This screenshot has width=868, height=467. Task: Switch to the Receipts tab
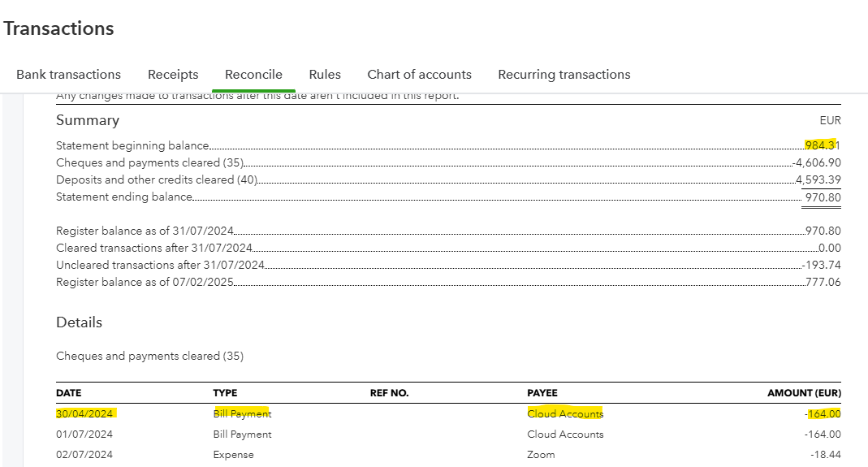point(173,75)
